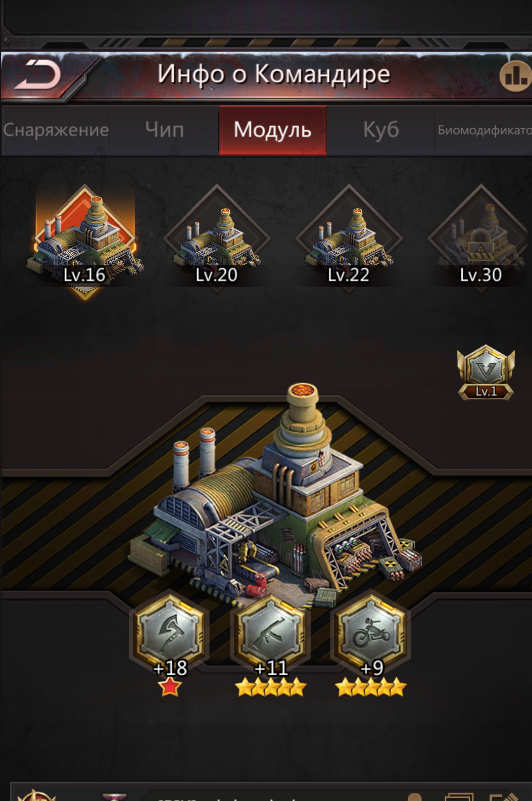Tap the red star under +18

(x=170, y=687)
